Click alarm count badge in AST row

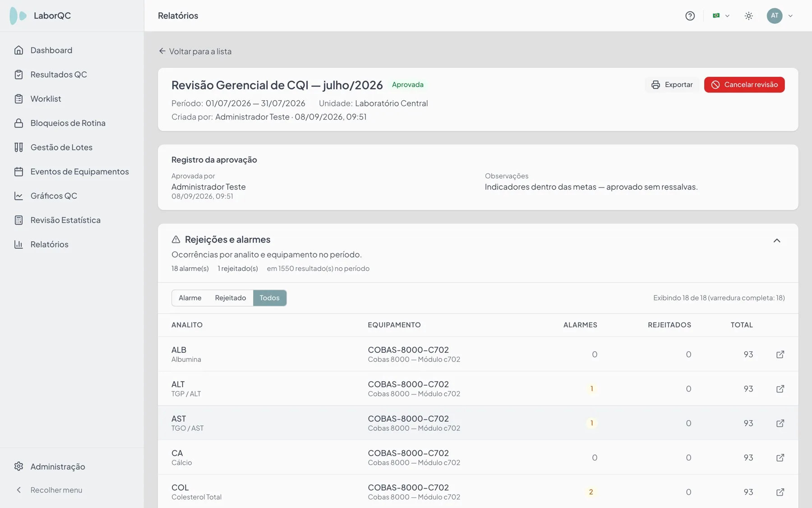coord(592,424)
